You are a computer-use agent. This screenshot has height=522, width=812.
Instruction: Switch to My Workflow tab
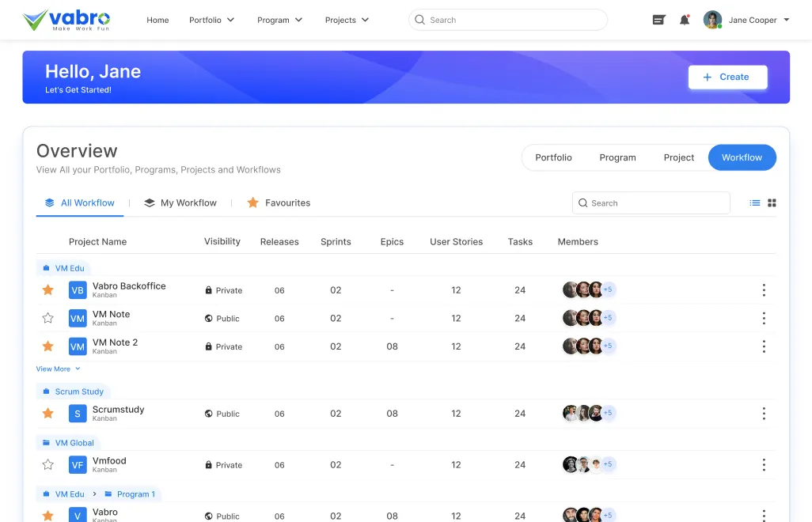180,203
